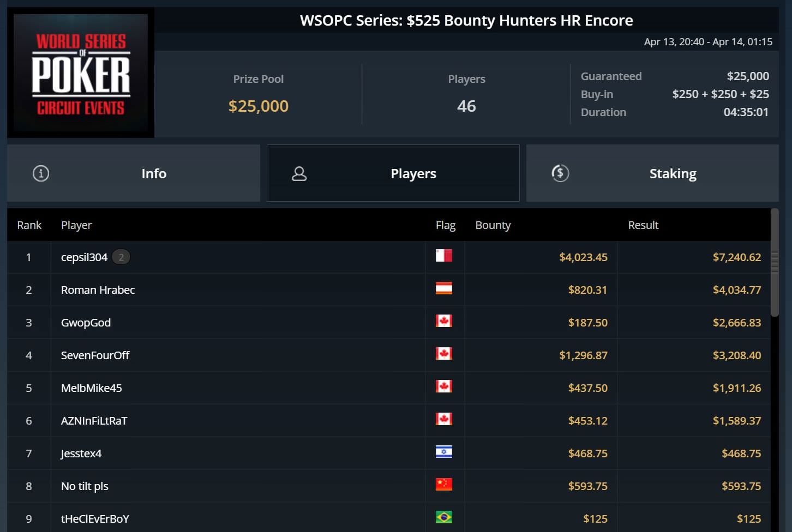Image resolution: width=792 pixels, height=532 pixels.
Task: Click the info circle icon
Action: click(x=41, y=173)
